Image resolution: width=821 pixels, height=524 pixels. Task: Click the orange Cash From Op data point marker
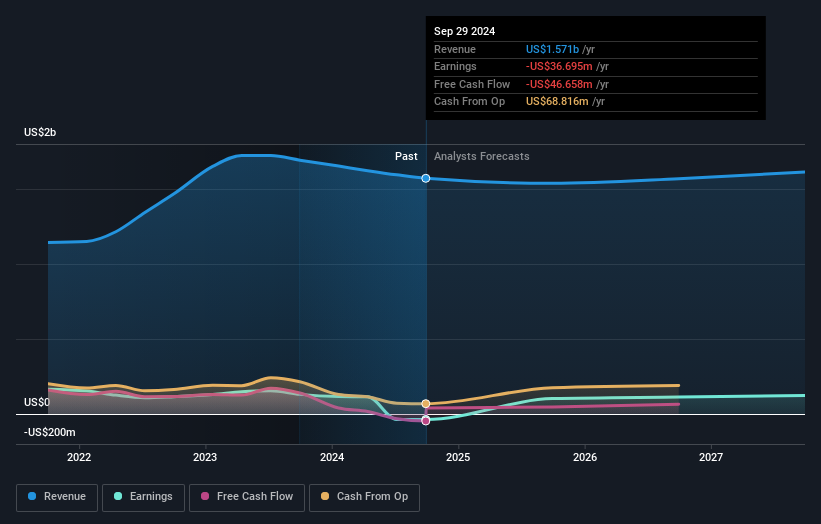(426, 404)
